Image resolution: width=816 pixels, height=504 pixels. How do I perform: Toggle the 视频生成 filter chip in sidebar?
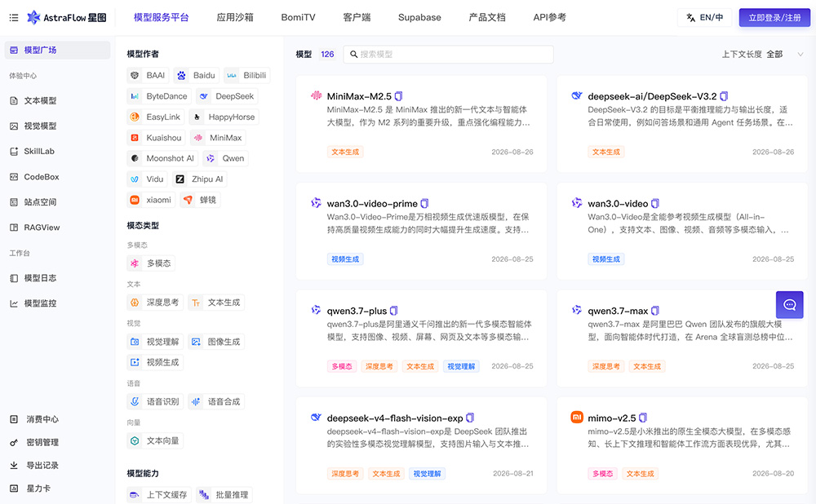point(155,362)
